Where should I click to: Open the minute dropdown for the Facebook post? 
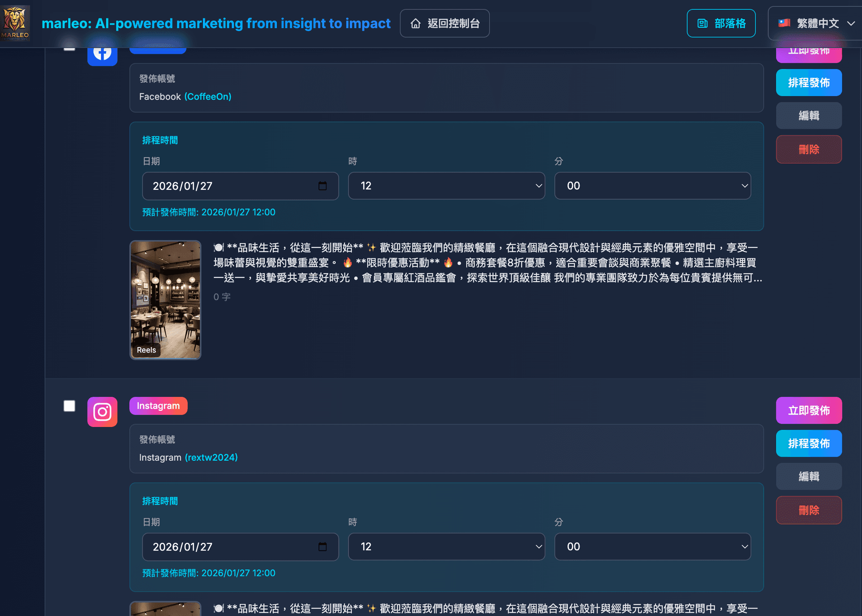(653, 186)
